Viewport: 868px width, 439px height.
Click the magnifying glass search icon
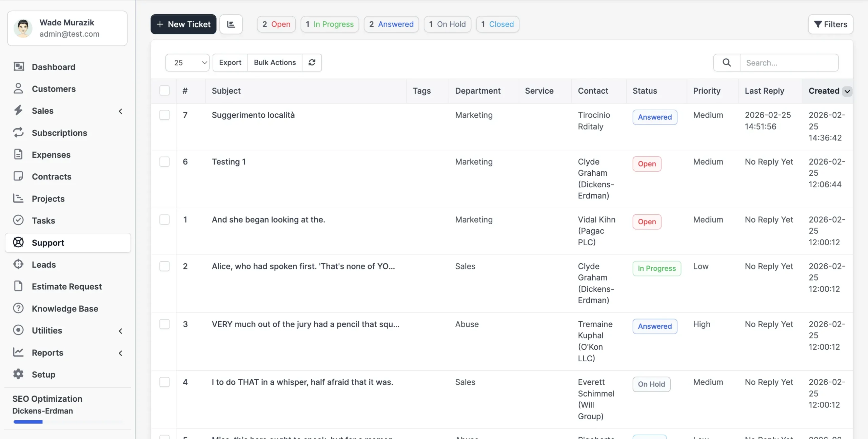(x=726, y=62)
